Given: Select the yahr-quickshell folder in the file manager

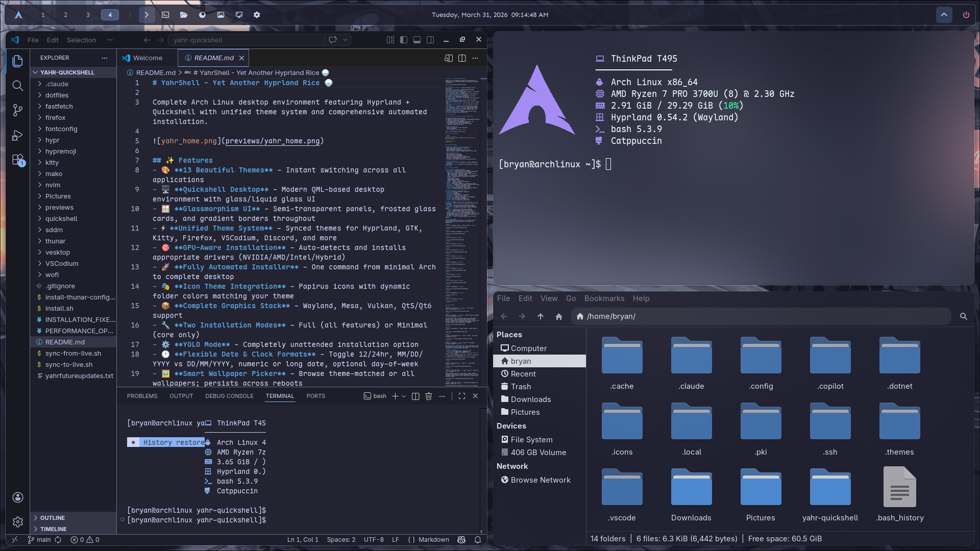Looking at the screenshot, I should [x=830, y=495].
